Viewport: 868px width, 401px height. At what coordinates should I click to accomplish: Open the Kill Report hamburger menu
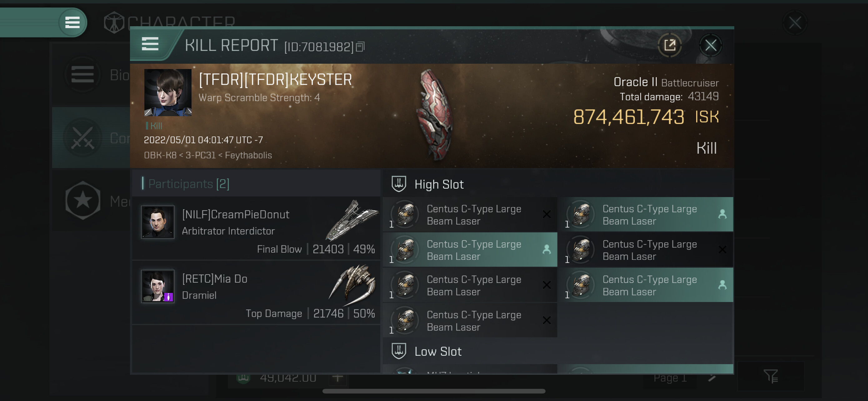[150, 44]
